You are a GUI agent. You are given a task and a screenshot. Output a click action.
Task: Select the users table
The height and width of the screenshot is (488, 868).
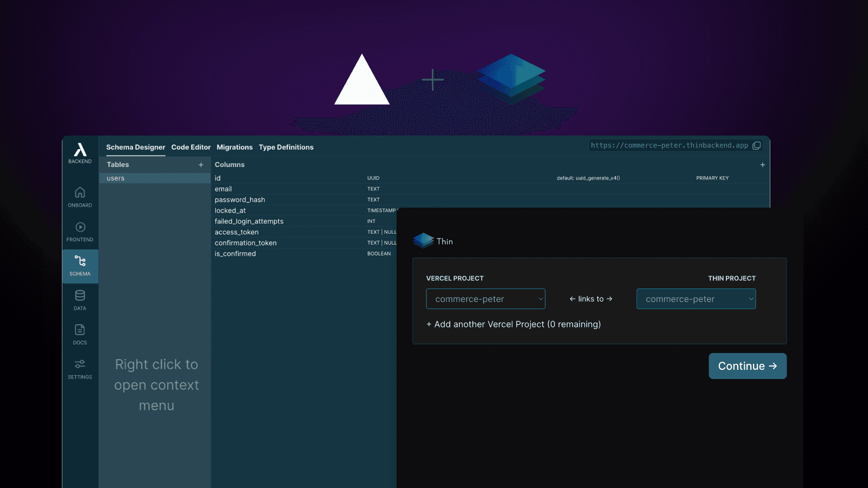pos(154,178)
